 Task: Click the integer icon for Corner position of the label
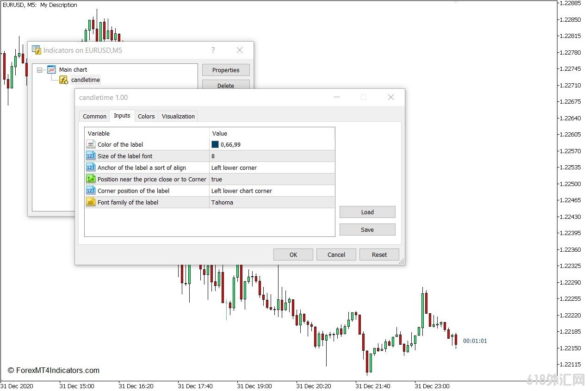91,191
